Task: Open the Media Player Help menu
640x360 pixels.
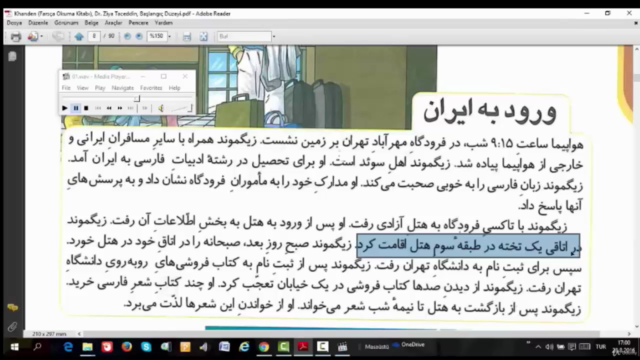Action: point(174,88)
